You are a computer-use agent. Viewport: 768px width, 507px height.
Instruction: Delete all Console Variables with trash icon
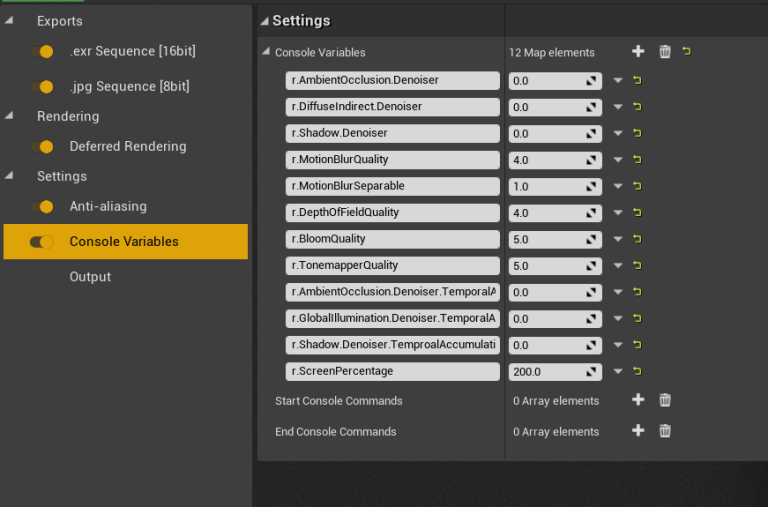point(665,52)
